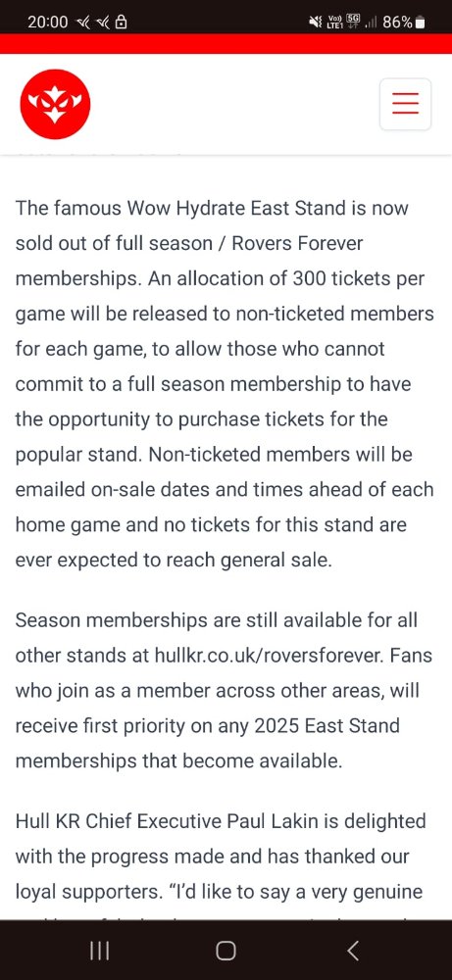Tap the Season memberships paragraph
This screenshot has width=452, height=980.
pos(224,691)
